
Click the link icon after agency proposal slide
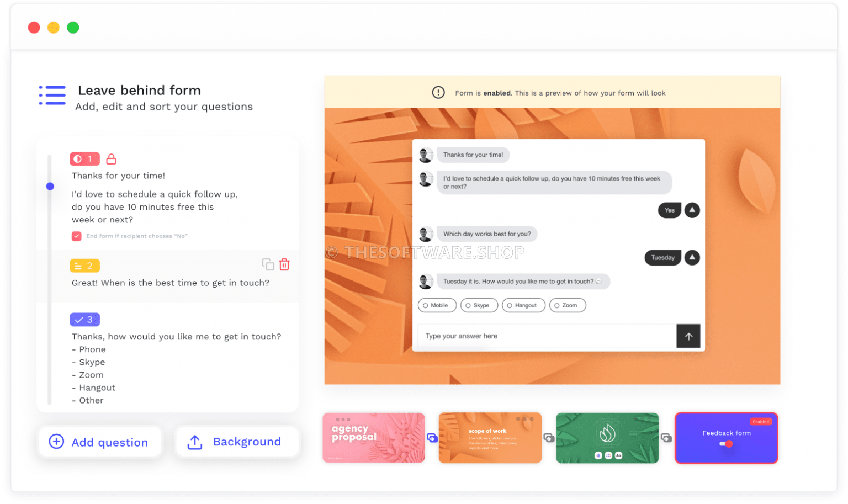pos(432,438)
